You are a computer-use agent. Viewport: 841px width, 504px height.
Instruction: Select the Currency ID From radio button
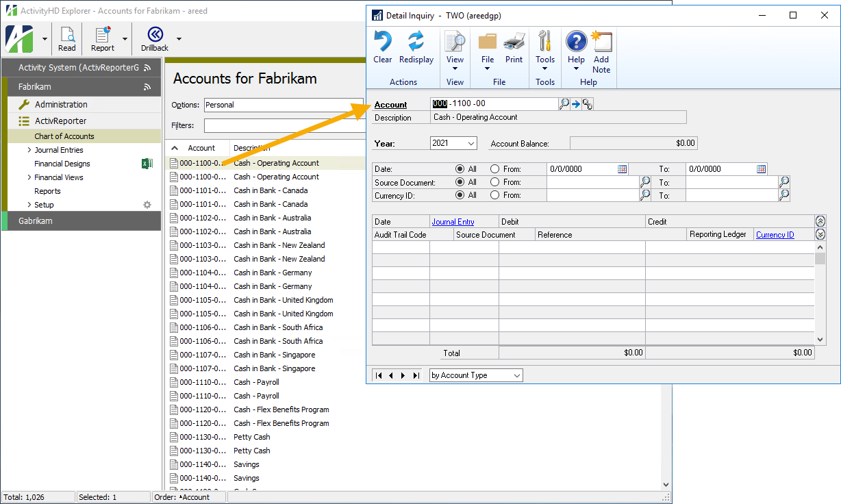click(494, 195)
